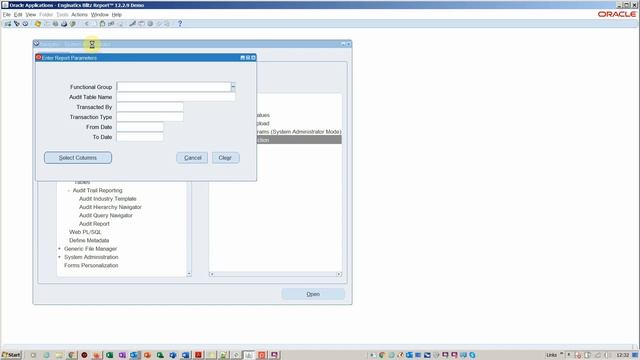Open the Actions menu
Viewport: 640px width, 360px height.
coord(80,15)
